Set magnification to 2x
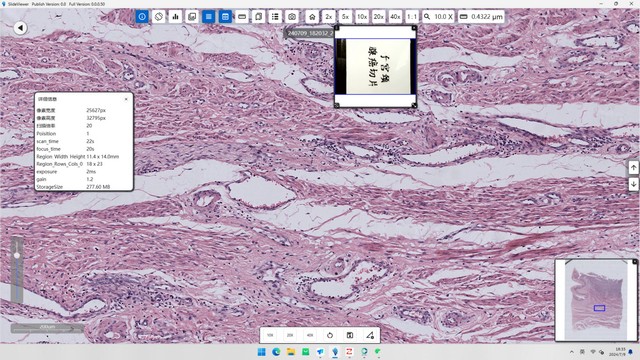The height and width of the screenshot is (360, 640). [329, 17]
